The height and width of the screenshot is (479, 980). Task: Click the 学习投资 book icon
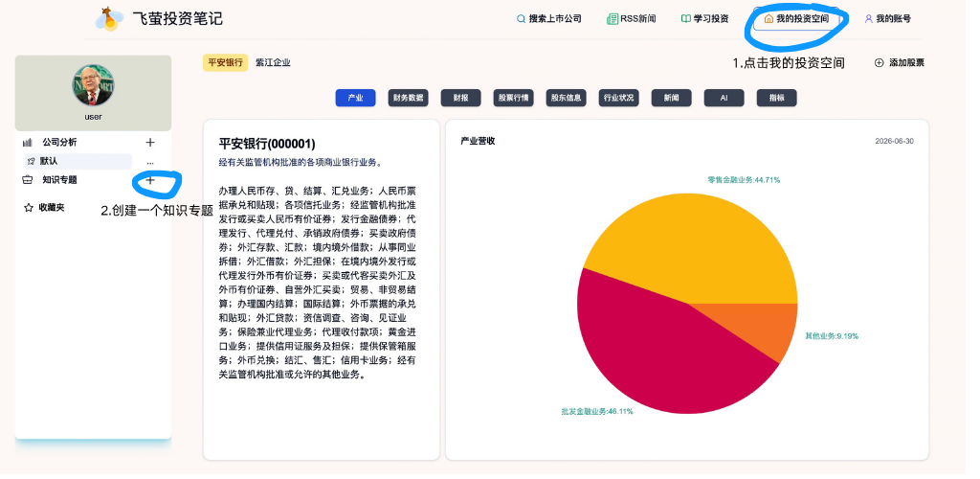tap(685, 19)
